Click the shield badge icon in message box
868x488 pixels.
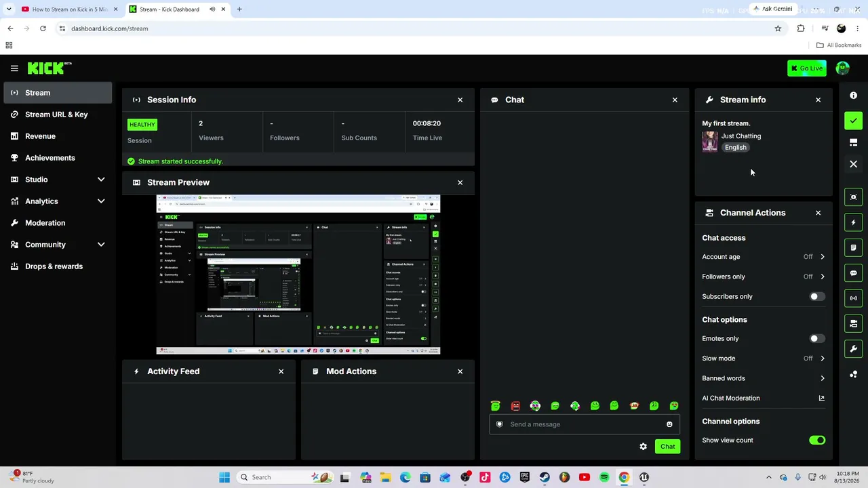point(500,424)
